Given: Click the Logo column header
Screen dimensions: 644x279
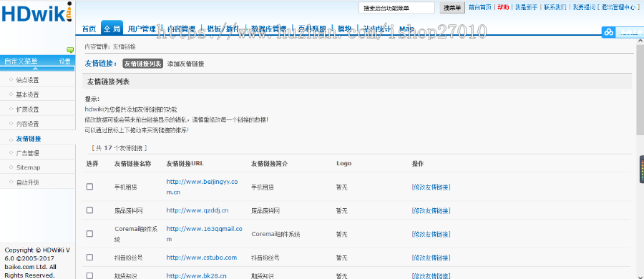Looking at the screenshot, I should coord(343,164).
